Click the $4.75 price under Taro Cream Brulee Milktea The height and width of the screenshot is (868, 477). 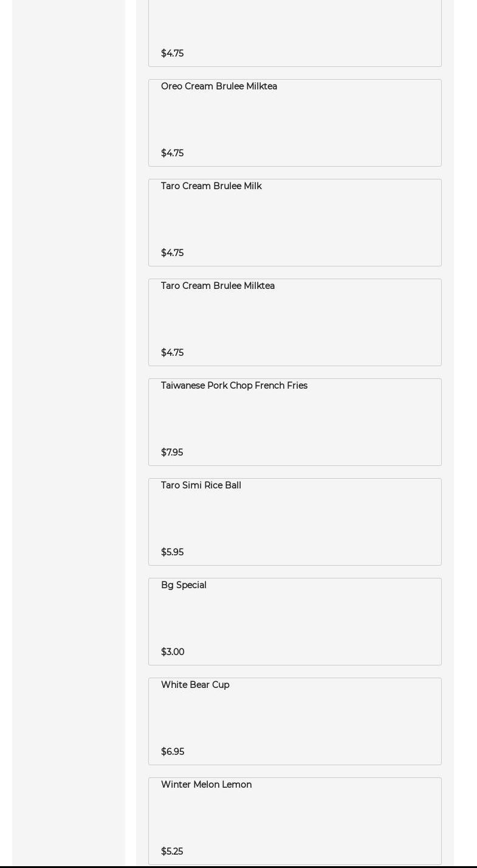click(172, 353)
